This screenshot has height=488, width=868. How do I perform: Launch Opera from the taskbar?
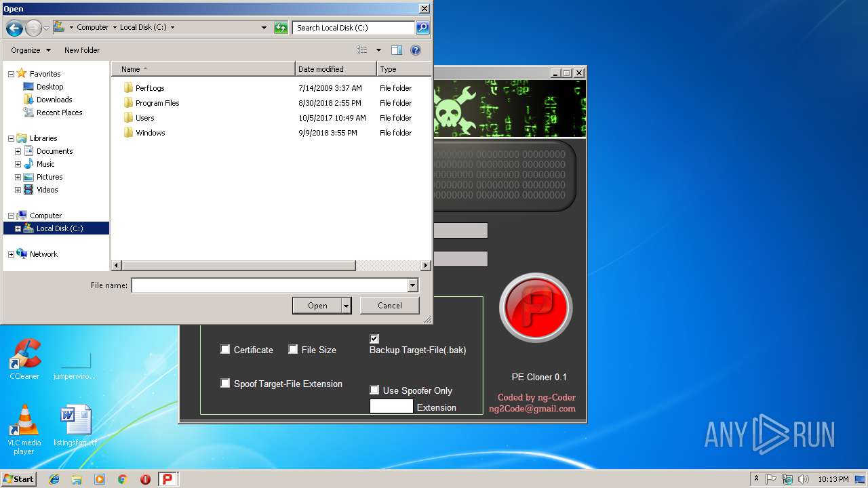[x=145, y=479]
